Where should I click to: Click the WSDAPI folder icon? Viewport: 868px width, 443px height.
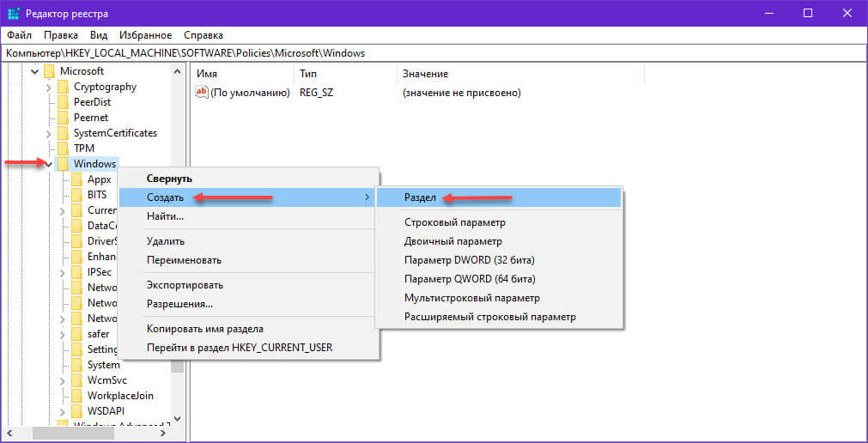click(77, 411)
